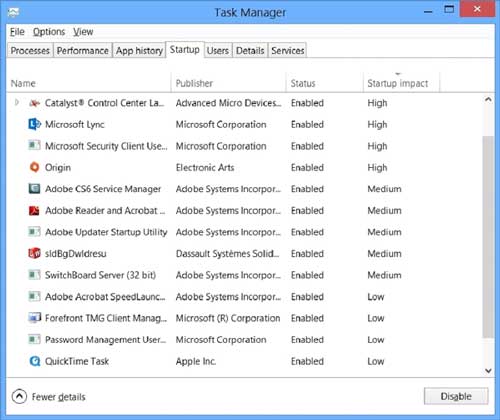Select the Password Management User row
This screenshot has width=500, height=420.
(x=245, y=340)
